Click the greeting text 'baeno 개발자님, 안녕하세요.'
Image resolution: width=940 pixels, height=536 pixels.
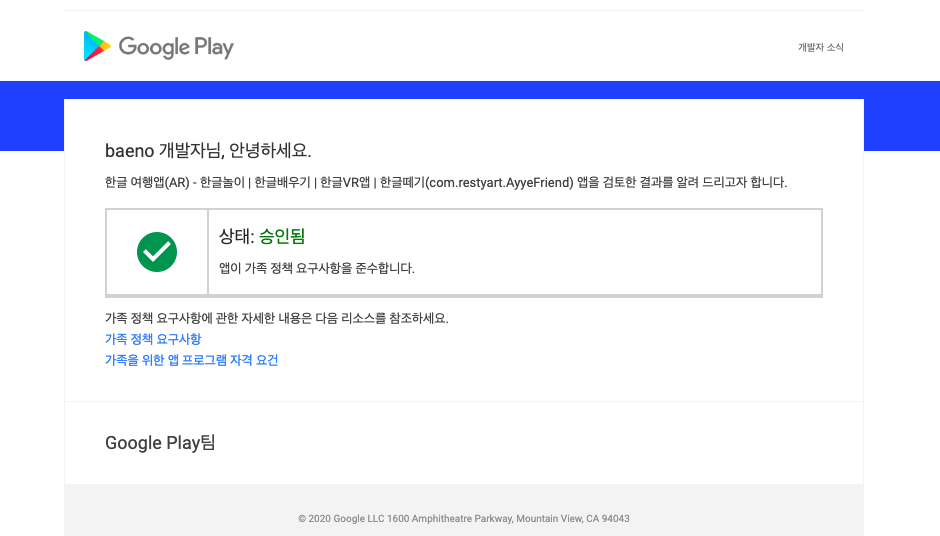208,150
